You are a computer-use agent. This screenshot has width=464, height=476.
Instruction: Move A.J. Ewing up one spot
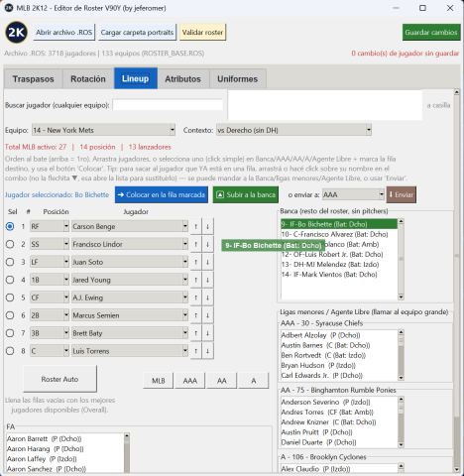(196, 297)
